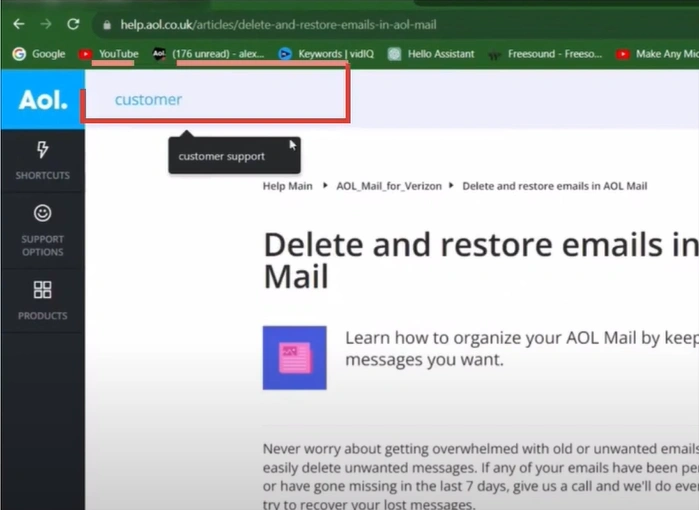Click Delete and restore emails breadcrumb
699x510 pixels.
click(555, 186)
